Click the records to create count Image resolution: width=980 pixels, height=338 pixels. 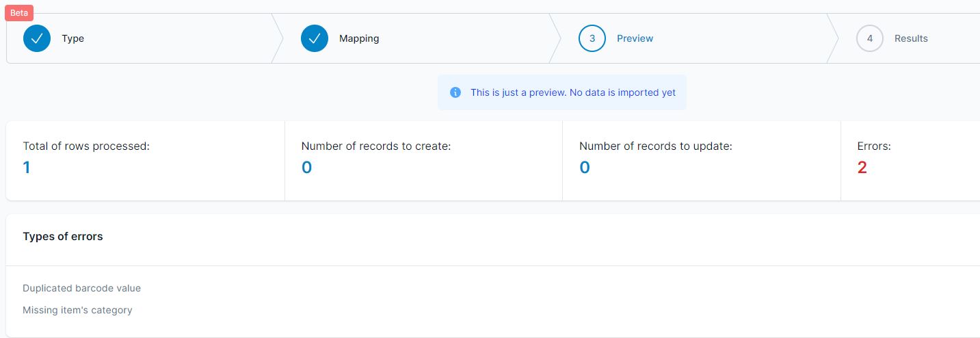[306, 168]
